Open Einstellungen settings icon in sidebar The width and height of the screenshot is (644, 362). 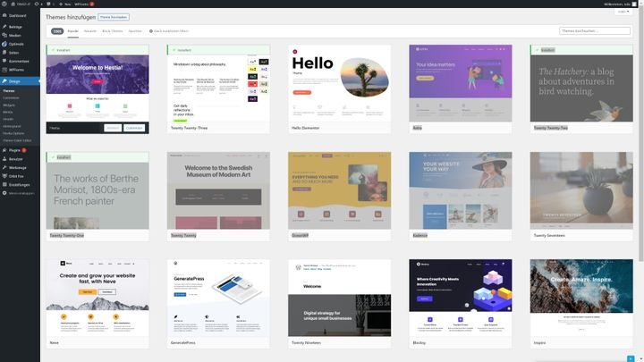[4, 184]
